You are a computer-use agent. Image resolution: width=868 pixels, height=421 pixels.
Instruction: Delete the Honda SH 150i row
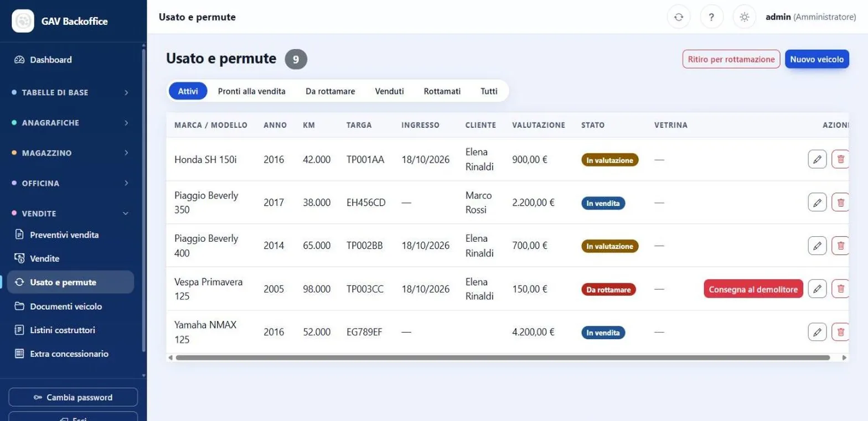coord(840,159)
